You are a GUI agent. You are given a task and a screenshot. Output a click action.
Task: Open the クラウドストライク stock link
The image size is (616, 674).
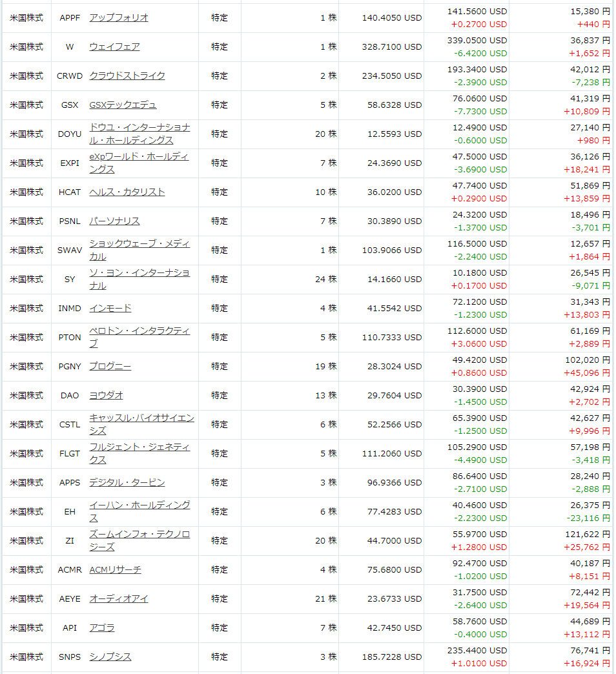coord(127,76)
